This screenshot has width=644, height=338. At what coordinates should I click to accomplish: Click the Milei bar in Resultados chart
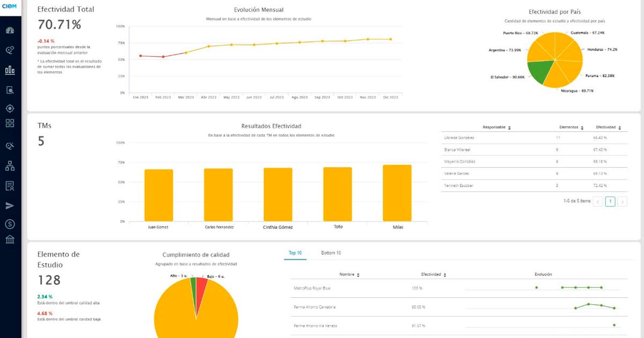(397, 193)
